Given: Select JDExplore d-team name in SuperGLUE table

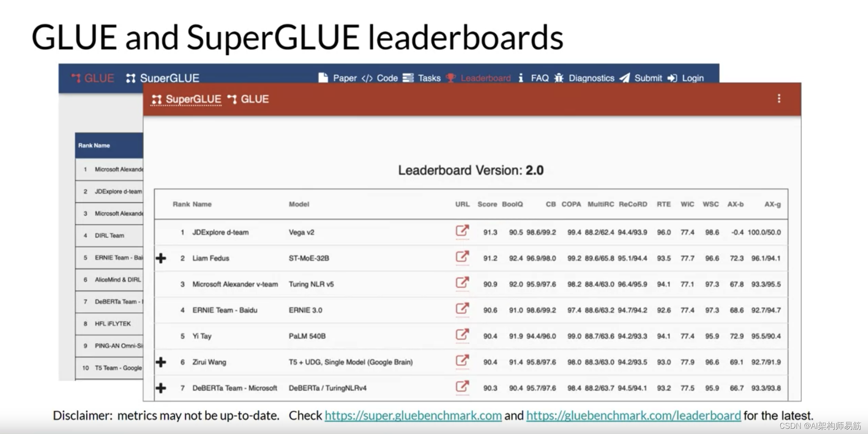Looking at the screenshot, I should tap(220, 232).
